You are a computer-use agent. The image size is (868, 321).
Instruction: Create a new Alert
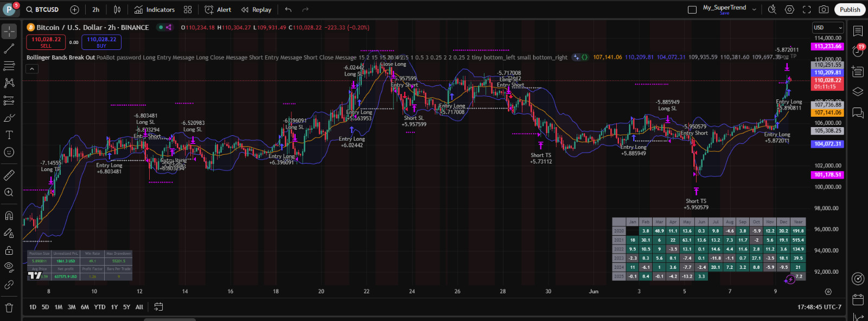click(218, 9)
